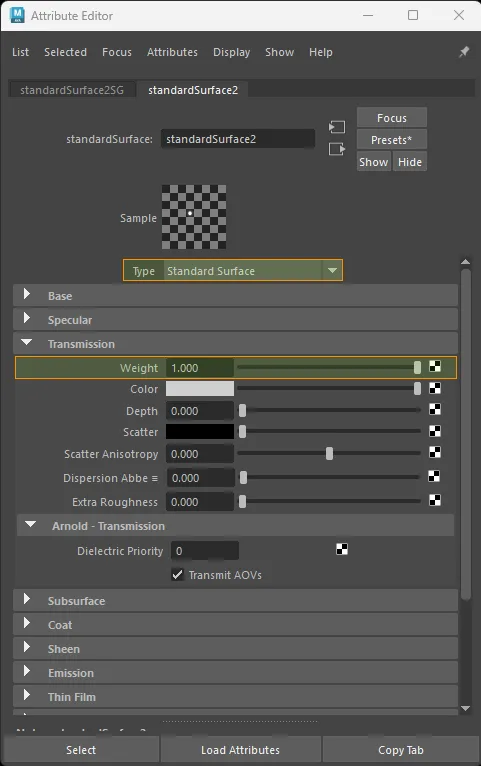Viewport: 481px width, 766px height.
Task: Click the Presets button
Action: coord(392,140)
